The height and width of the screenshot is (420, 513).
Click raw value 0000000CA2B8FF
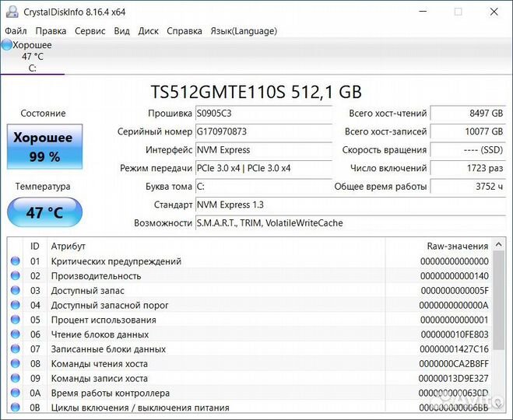[454, 364]
